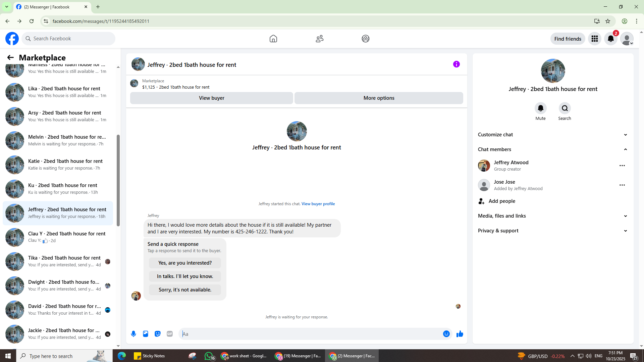Open Sticky Notes from taskbar
Screen dimensions: 644x362
150,356
